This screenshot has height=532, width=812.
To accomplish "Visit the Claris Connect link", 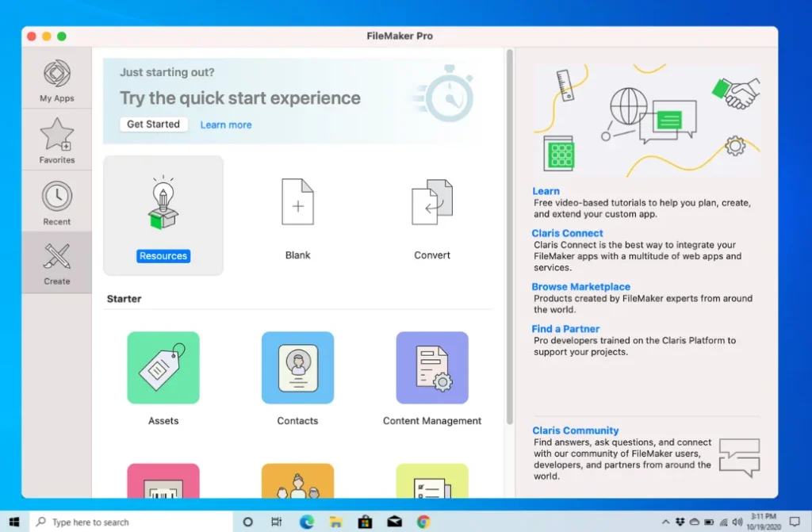I will coord(567,233).
